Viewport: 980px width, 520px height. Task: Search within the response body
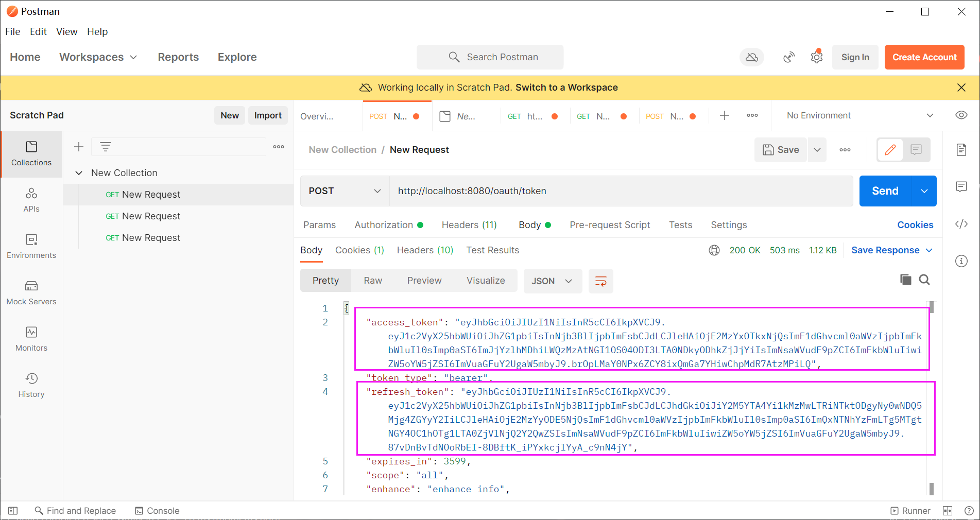pos(924,280)
